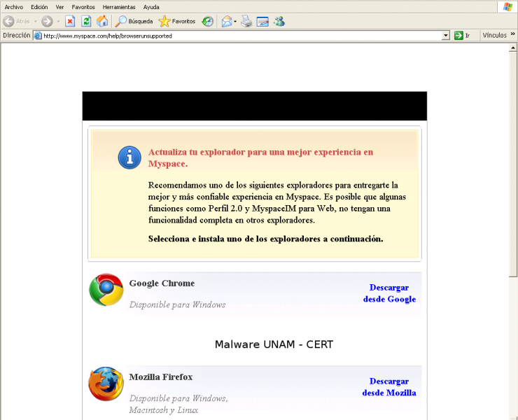The width and height of the screenshot is (518, 420).
Task: Click the 'Disponible para Windows' text under Google Chrome
Action: click(x=177, y=304)
